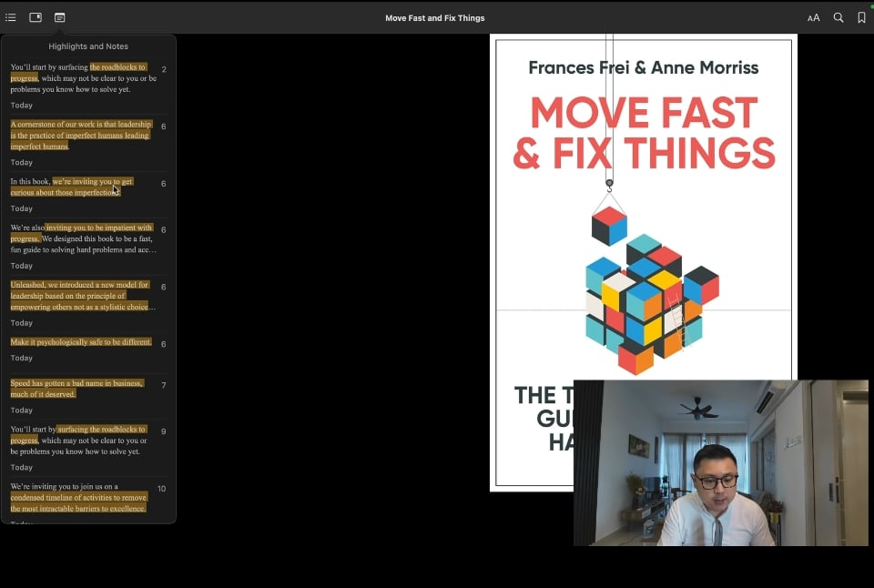Click page number 7 beside the Speed highlight
The image size is (874, 588).
(x=163, y=385)
